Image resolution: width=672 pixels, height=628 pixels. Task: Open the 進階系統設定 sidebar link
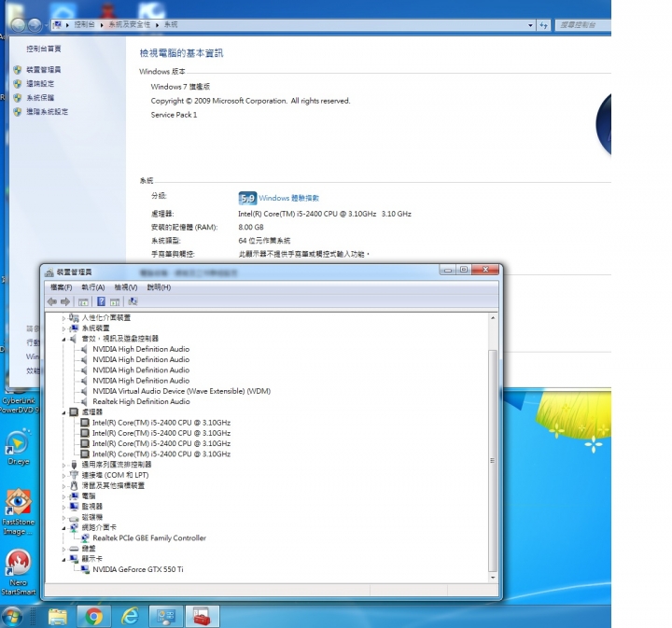(48, 112)
